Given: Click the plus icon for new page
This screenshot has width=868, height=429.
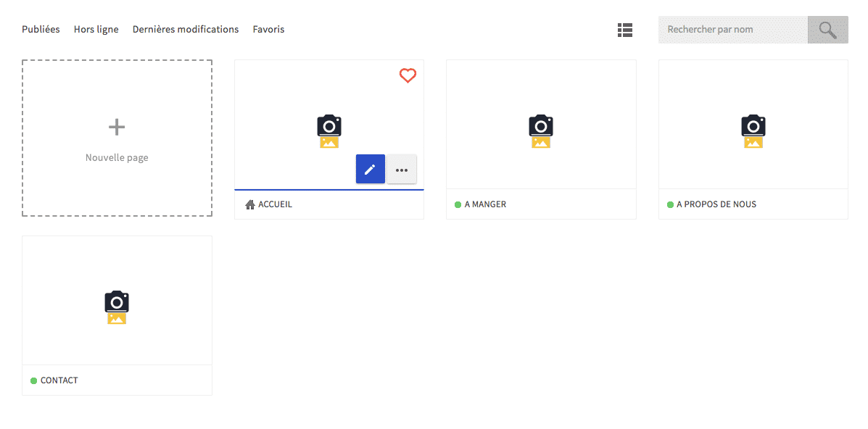Looking at the screenshot, I should [117, 128].
